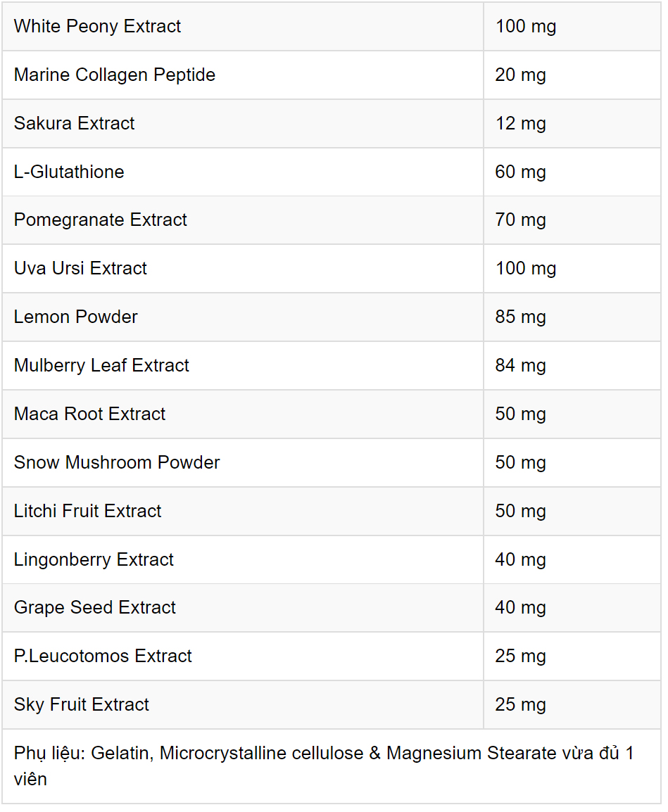Image resolution: width=668 pixels, height=812 pixels.
Task: Select the 70 mg Pomegranate dosage
Action: pos(520,220)
